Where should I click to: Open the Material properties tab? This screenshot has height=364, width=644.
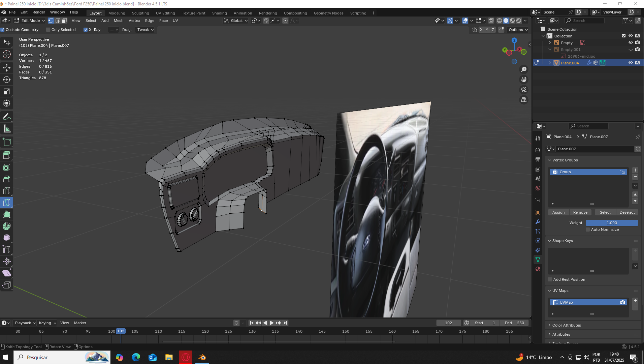(x=538, y=269)
